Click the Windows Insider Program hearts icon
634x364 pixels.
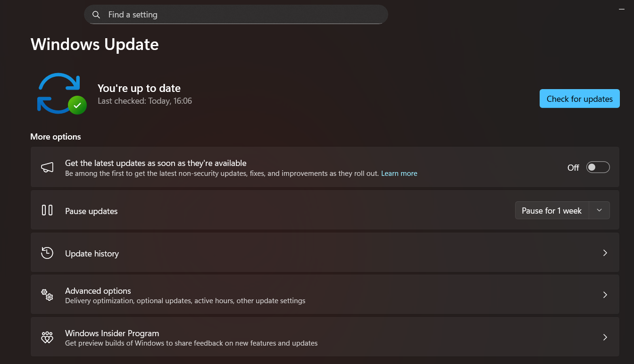point(47,338)
